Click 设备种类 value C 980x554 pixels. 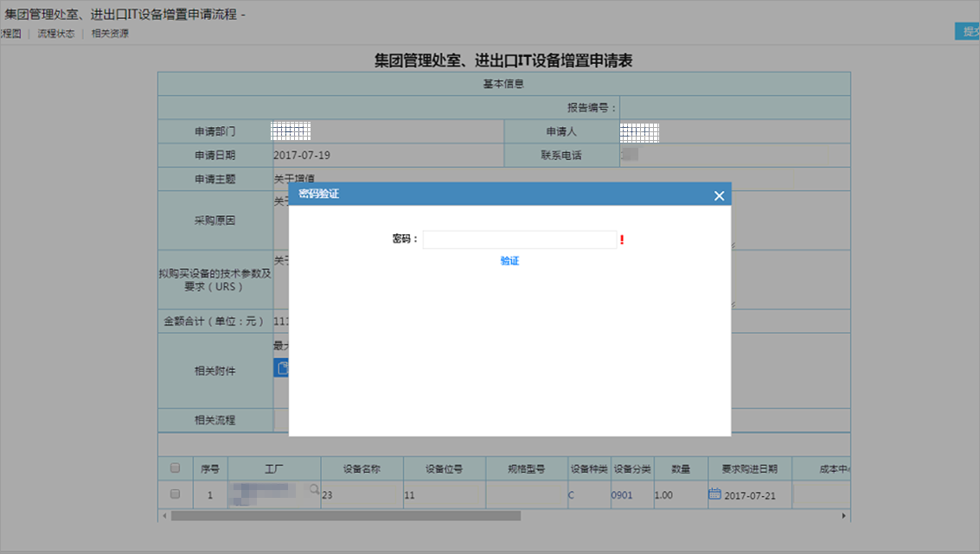(571, 495)
